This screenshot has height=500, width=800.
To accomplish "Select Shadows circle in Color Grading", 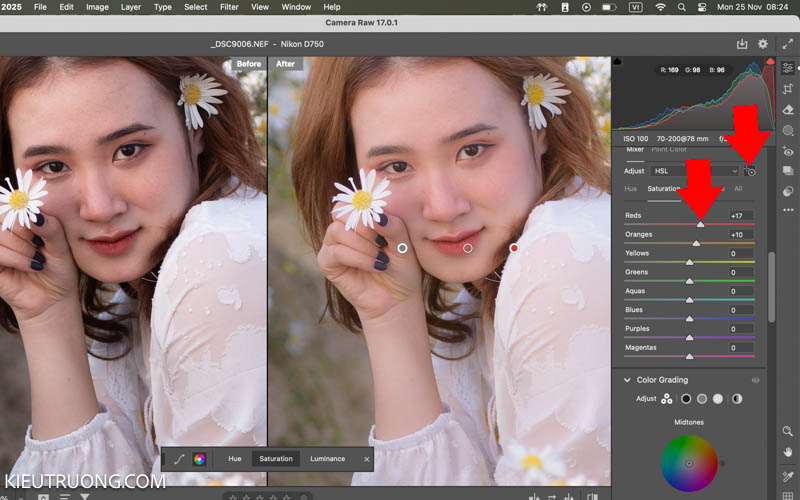I will (686, 399).
